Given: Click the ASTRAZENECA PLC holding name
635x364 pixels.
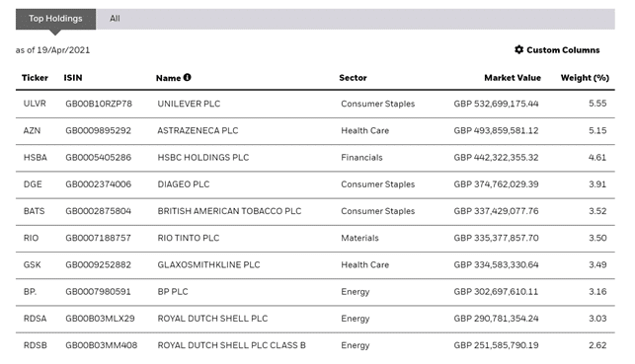Looking at the screenshot, I should point(198,130).
